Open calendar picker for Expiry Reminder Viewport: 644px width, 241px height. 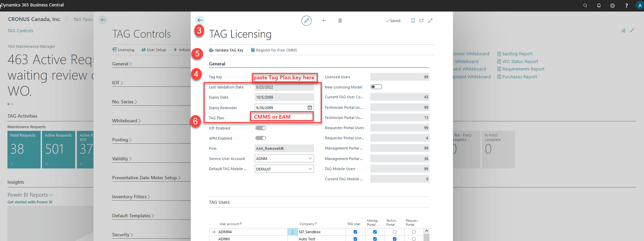310,107
